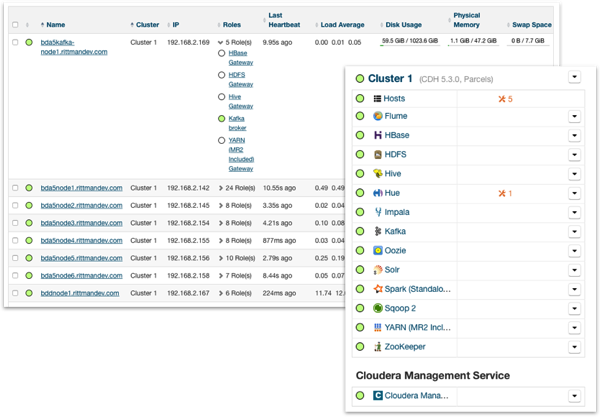Click the Hosts configuration warning wrench
The height and width of the screenshot is (417, 600).
pos(502,99)
